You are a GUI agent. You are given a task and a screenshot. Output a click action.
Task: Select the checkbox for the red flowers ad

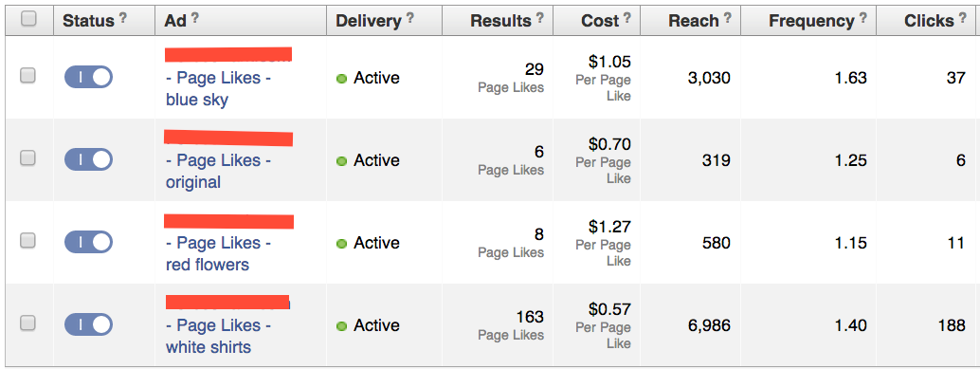click(27, 240)
